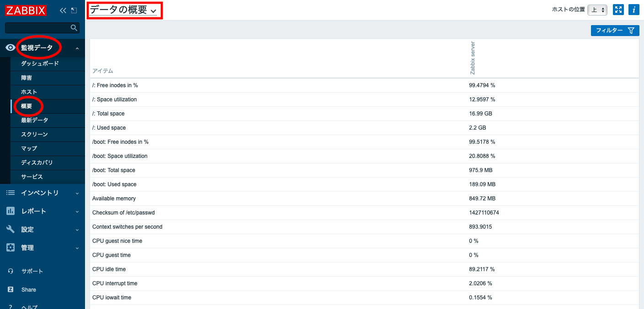Screen dimensions: 644x309
Task: Click Context switches per second item
Action: pyautogui.click(x=128, y=227)
